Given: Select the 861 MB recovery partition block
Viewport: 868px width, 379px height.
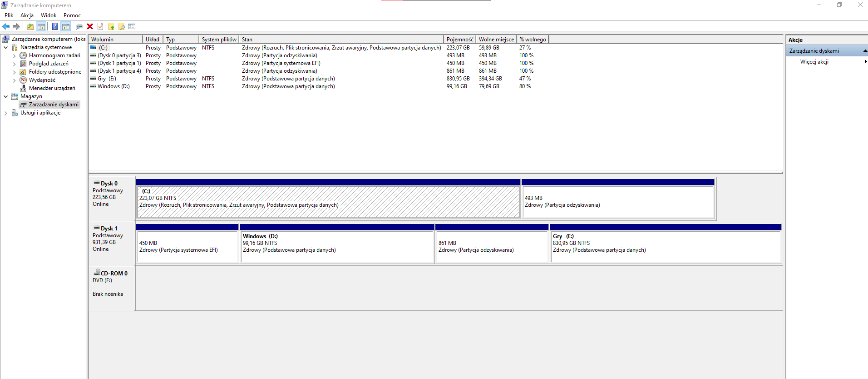Looking at the screenshot, I should tap(492, 244).
